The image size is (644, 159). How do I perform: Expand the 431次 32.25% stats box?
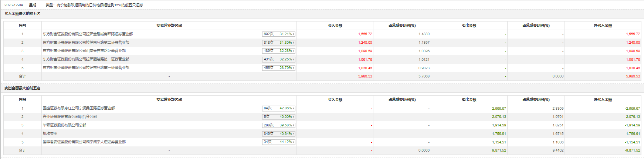point(279,59)
